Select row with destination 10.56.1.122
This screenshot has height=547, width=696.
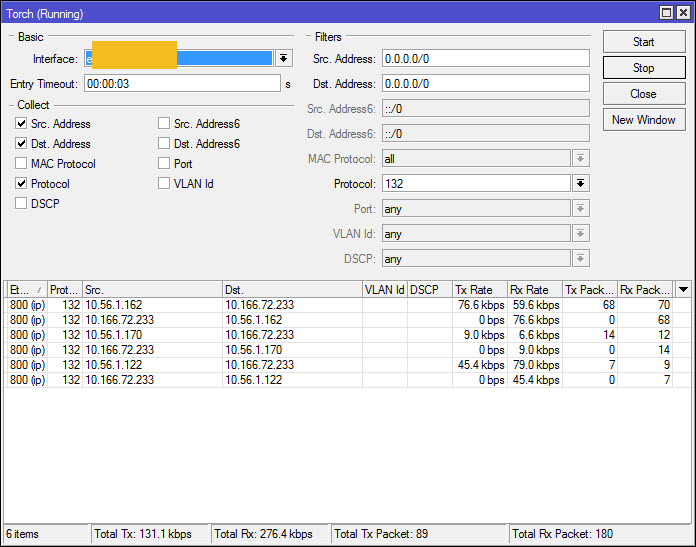347,380
